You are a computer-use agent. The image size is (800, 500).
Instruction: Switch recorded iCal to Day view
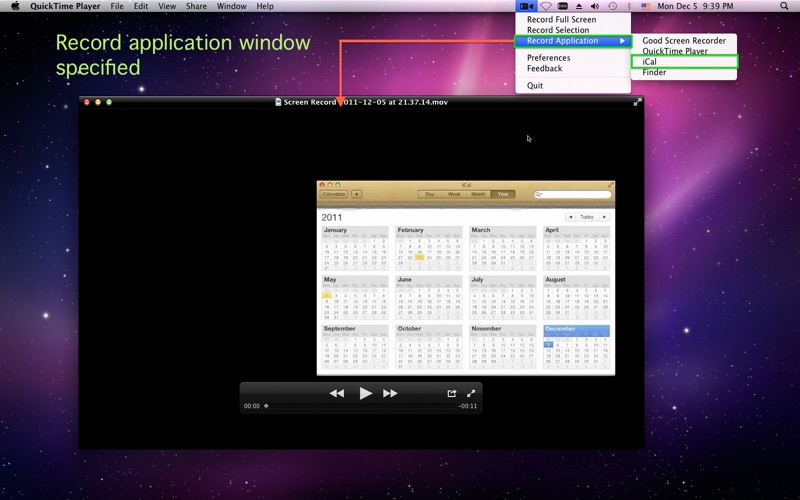point(430,194)
